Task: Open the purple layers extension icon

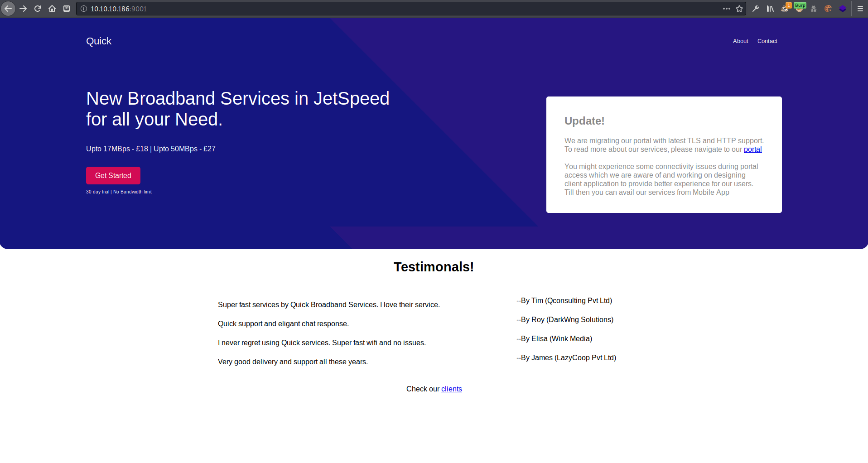Action: (843, 9)
